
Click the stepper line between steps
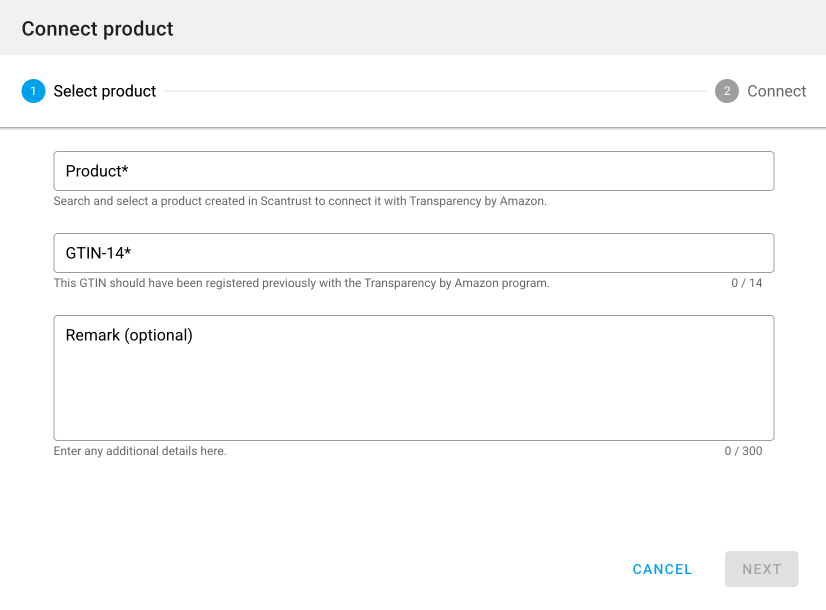coord(435,91)
